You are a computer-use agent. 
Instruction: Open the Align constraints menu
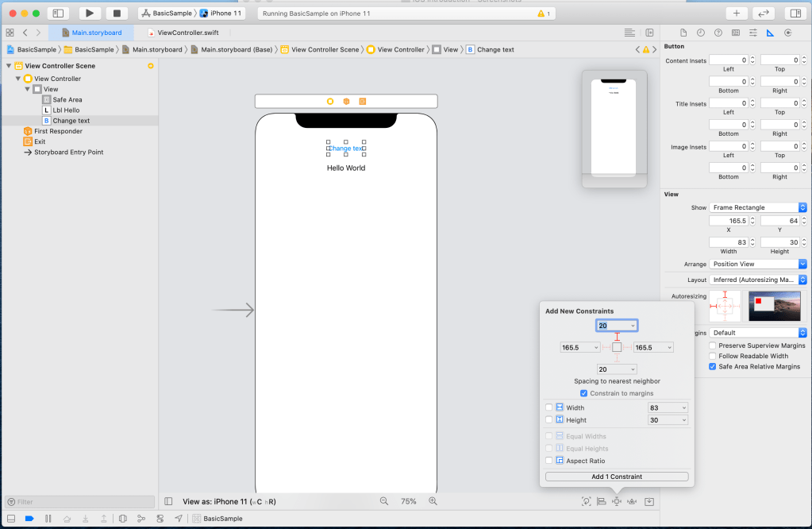pyautogui.click(x=601, y=501)
